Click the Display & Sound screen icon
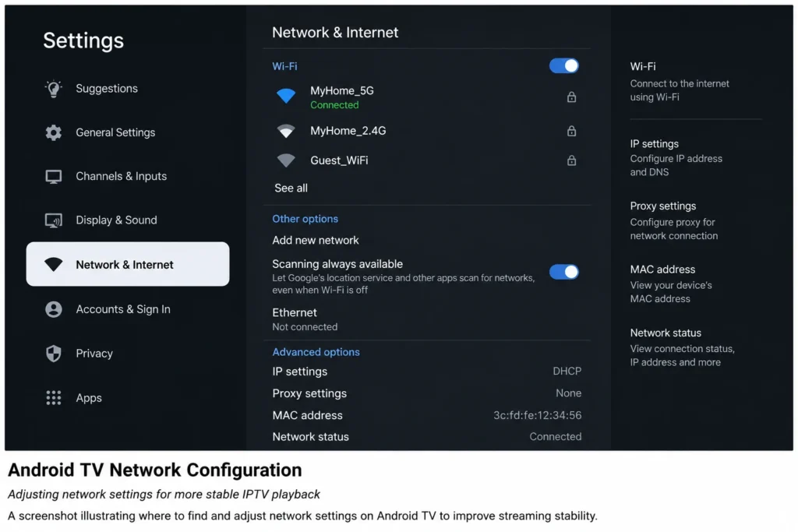 (54, 220)
